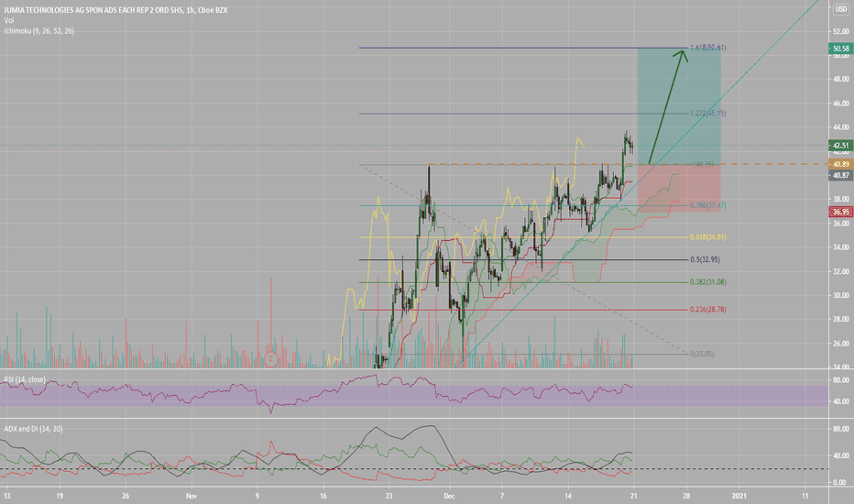Click the 28 date on time axis
This screenshot has height=504, width=854.
686,496
